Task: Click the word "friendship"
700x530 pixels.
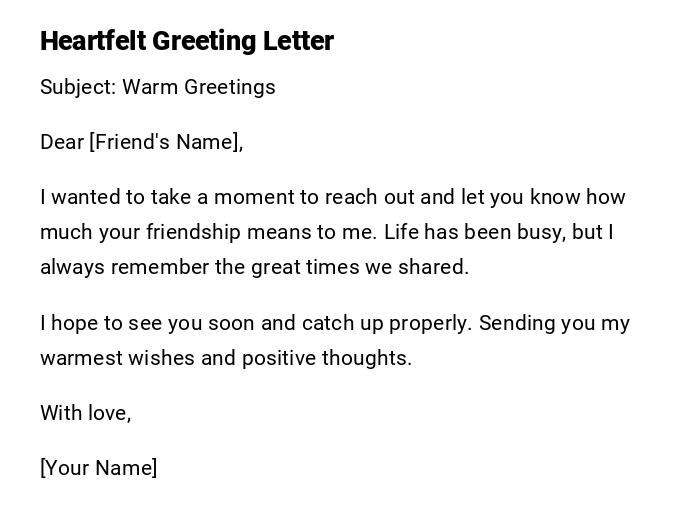Action: 193,232
